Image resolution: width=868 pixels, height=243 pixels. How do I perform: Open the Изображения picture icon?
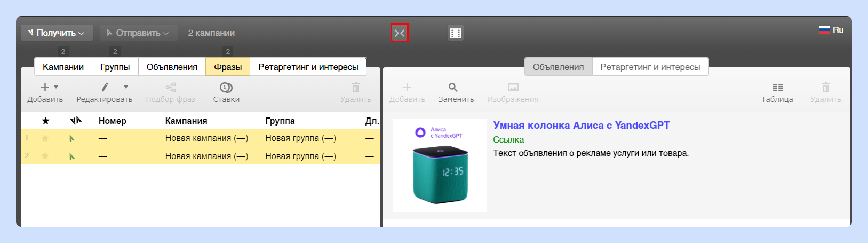coord(513,87)
